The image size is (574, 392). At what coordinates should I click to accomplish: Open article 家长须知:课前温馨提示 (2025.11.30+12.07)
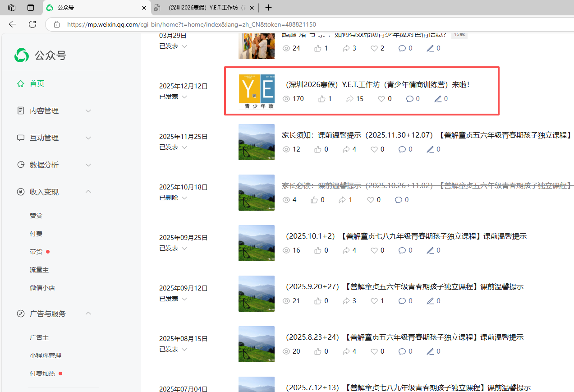coord(427,135)
